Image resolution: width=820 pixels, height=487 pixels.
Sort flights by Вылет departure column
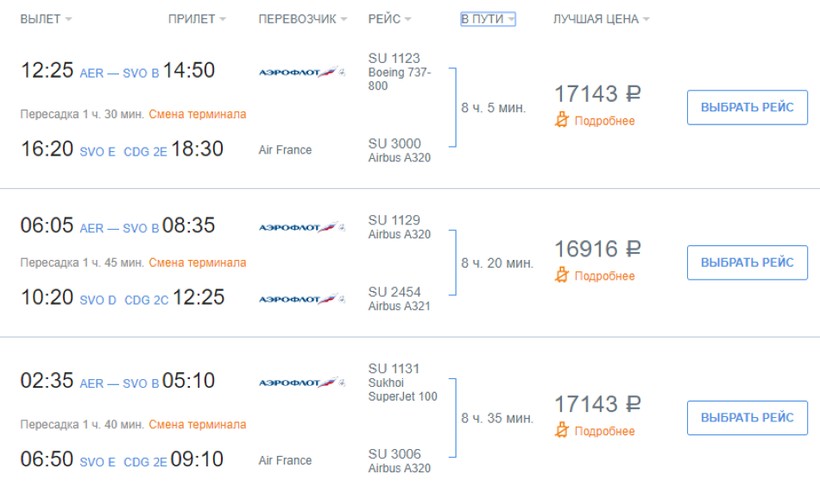46,19
